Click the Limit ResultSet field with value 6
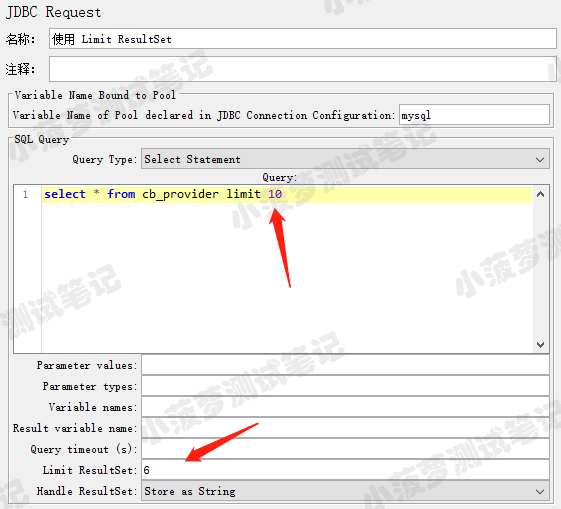This screenshot has width=561, height=509. [345, 470]
